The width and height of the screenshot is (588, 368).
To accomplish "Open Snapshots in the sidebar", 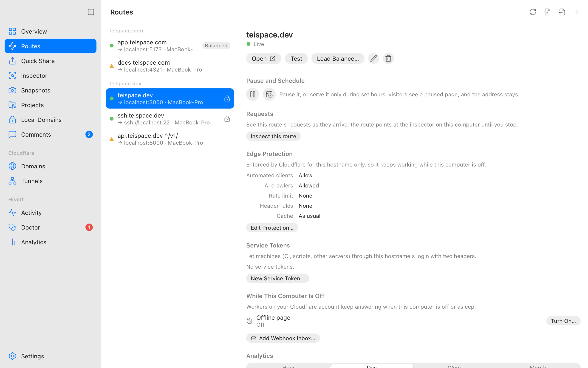I will point(51,90).
